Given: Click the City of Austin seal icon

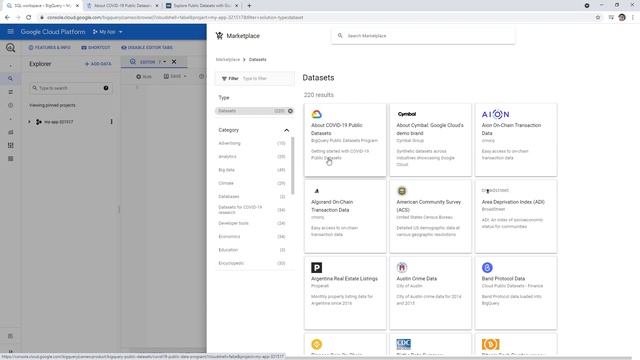Looking at the screenshot, I should coord(402,267).
